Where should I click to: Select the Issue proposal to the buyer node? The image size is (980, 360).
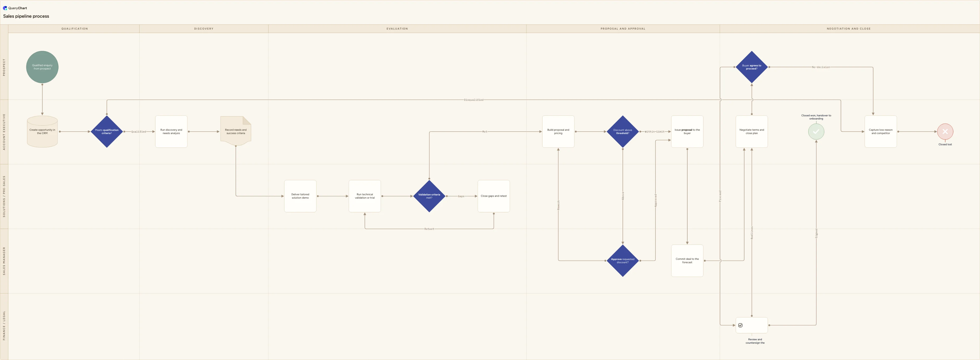point(687,131)
